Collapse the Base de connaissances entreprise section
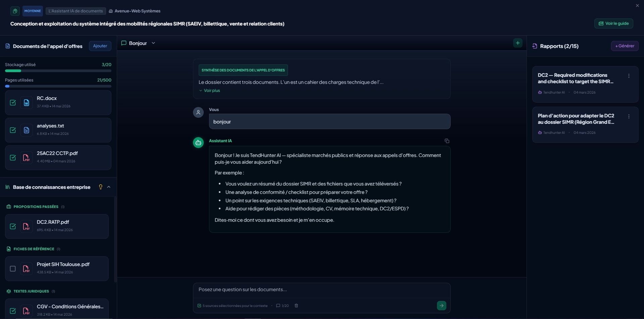This screenshot has height=319, width=644. [x=109, y=187]
